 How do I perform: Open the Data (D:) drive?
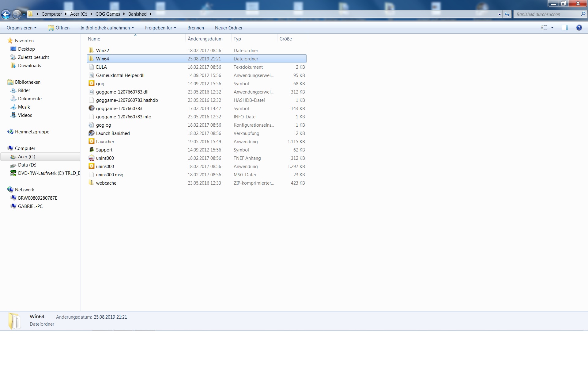tap(27, 165)
